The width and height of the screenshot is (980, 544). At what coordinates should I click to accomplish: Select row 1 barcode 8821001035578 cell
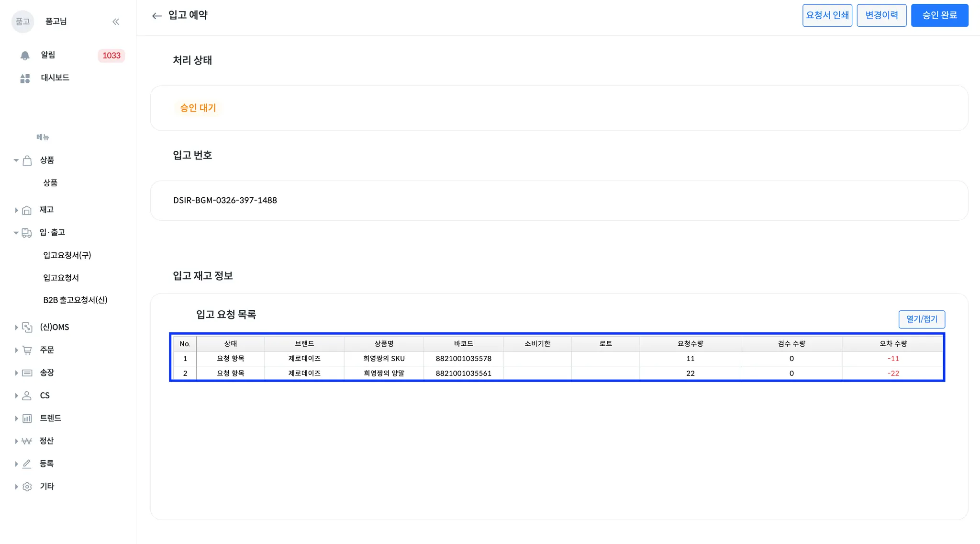coord(463,359)
